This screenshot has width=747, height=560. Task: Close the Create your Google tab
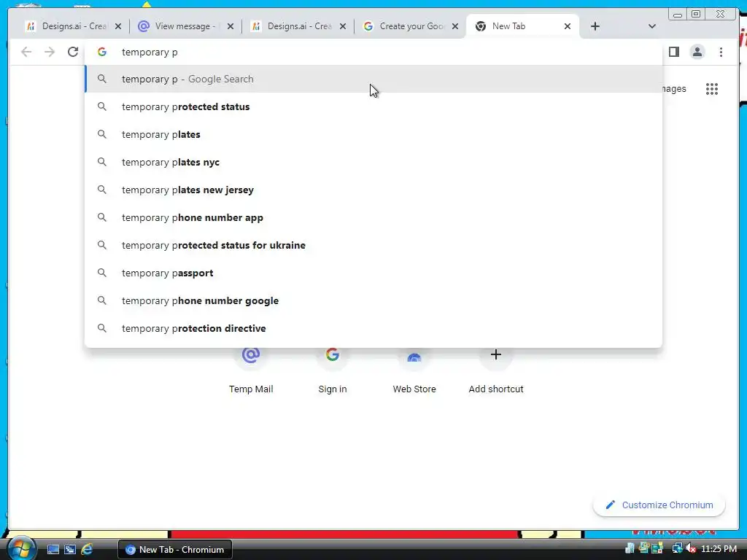455,27
